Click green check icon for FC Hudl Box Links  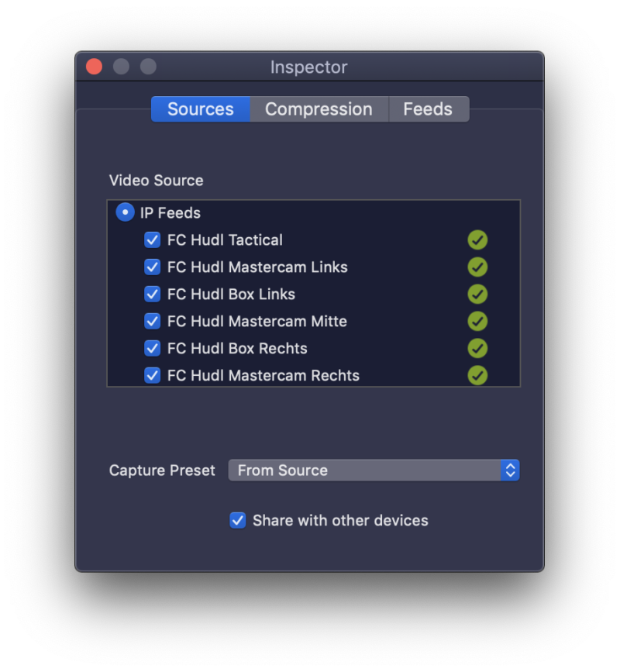(477, 294)
